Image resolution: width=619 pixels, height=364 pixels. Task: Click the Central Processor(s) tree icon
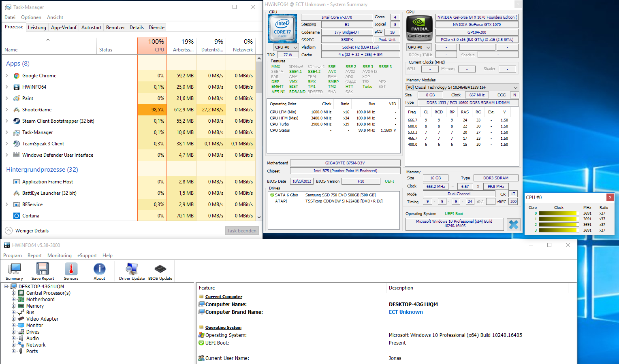pyautogui.click(x=21, y=293)
